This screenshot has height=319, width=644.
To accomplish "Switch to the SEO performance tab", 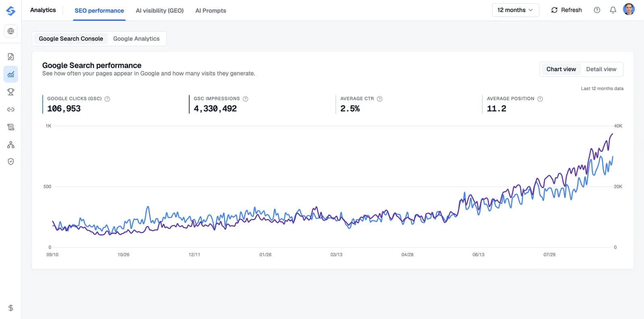I will pos(99,11).
